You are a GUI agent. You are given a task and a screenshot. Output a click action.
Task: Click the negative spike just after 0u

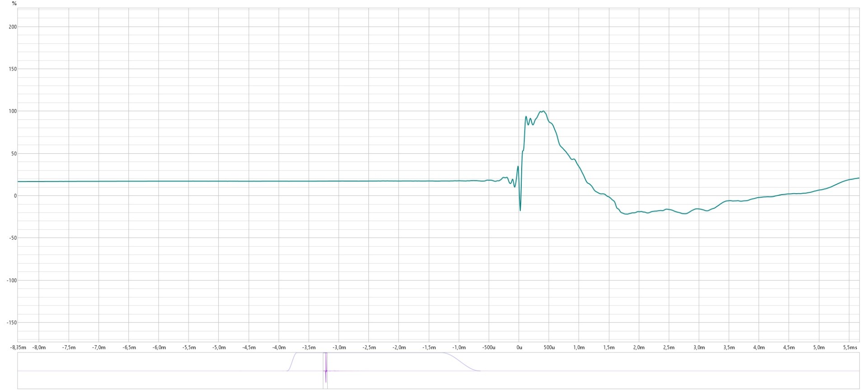click(x=520, y=210)
